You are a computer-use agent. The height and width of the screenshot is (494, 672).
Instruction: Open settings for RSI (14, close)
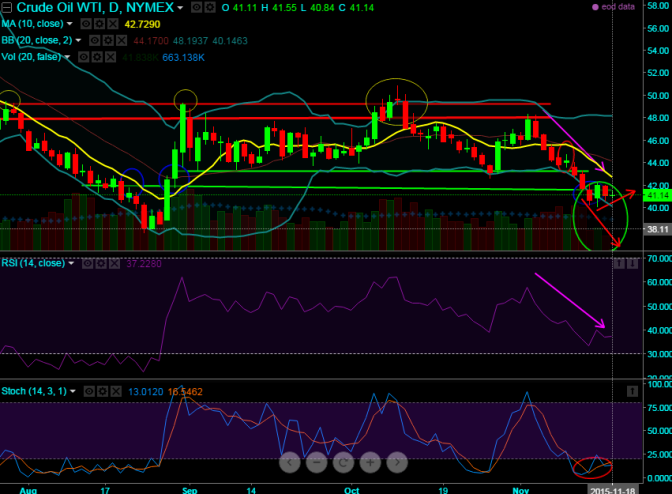tap(101, 263)
